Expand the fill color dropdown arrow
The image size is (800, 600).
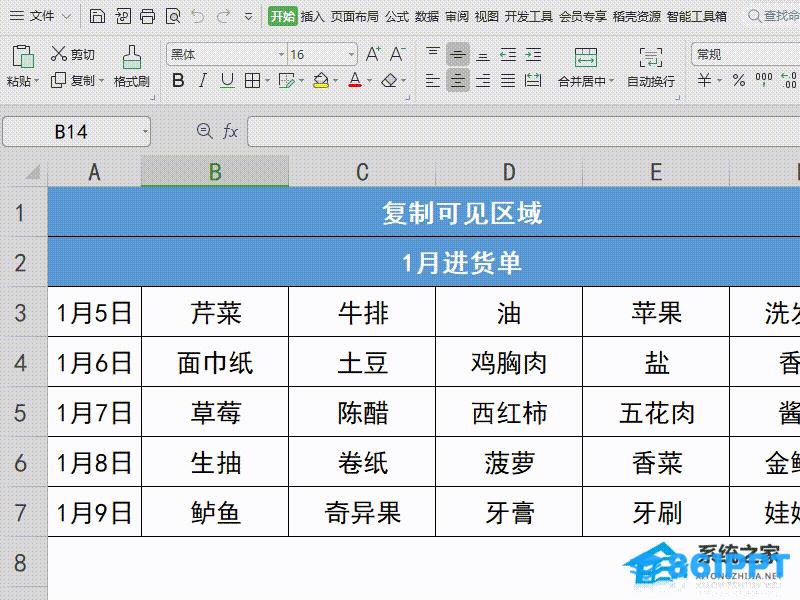335,81
